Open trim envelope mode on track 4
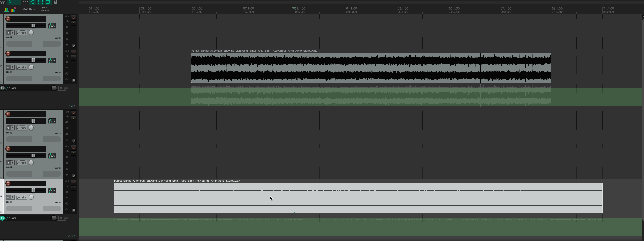Viewport: 644px width, 241px height. (x=22, y=163)
